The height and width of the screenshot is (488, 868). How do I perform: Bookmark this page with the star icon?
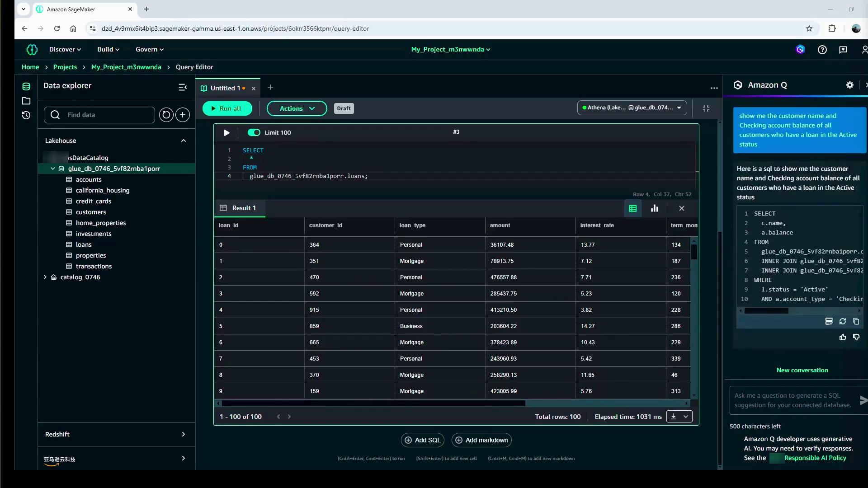809,28
